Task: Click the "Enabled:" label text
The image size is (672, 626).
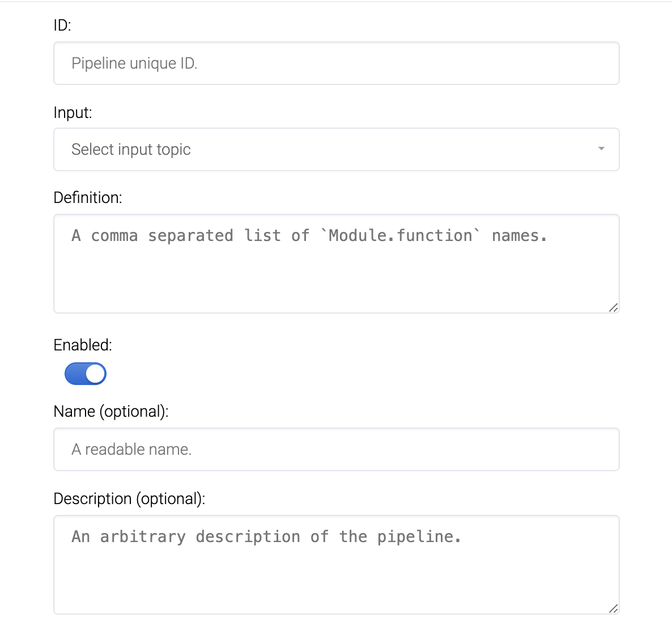Action: tap(83, 345)
